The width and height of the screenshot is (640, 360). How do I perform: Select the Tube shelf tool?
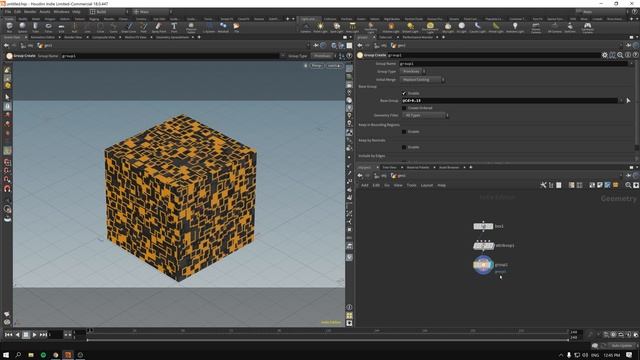tap(36, 27)
